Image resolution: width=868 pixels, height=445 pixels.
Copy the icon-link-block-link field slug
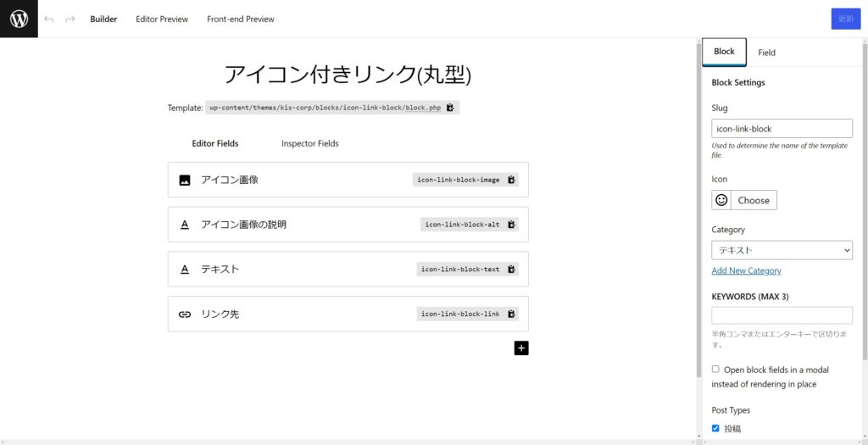tap(511, 314)
